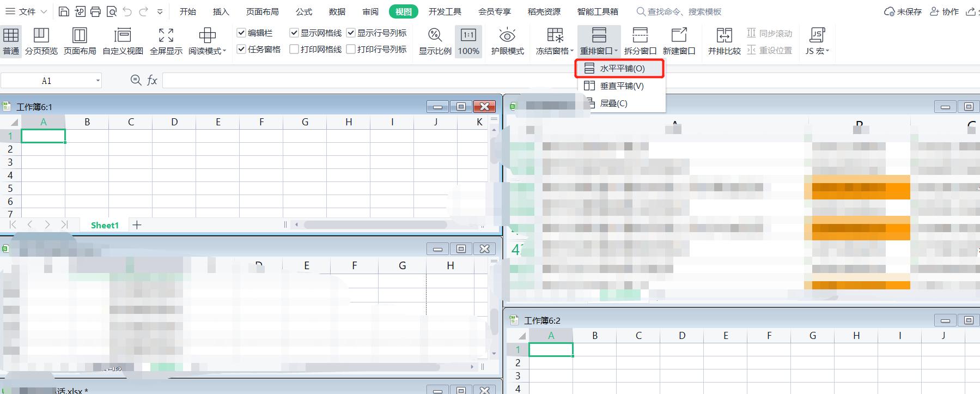Click 未保存 cloud save status
980x394 pixels.
903,11
